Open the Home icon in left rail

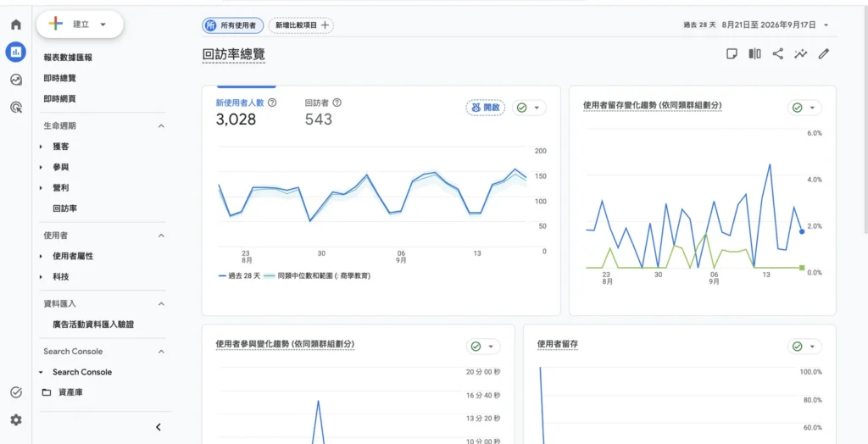coord(16,25)
